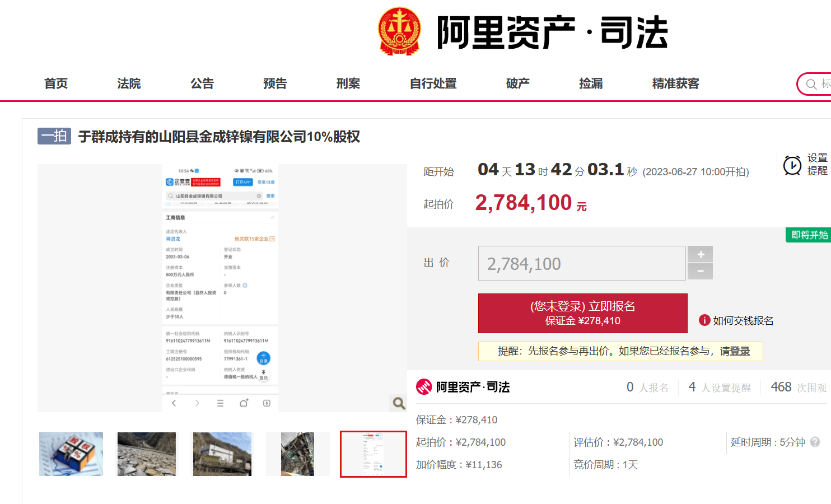Click the 468 次围观 view count

click(x=799, y=387)
